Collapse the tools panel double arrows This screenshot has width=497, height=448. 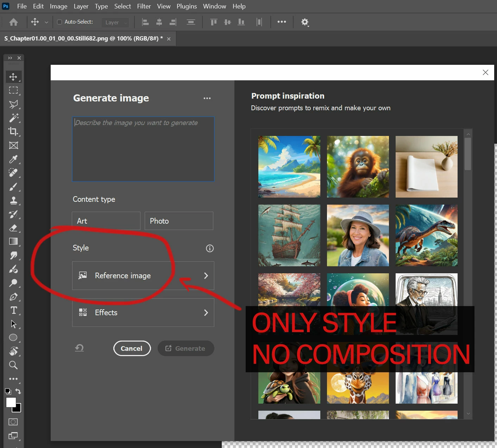coord(10,58)
